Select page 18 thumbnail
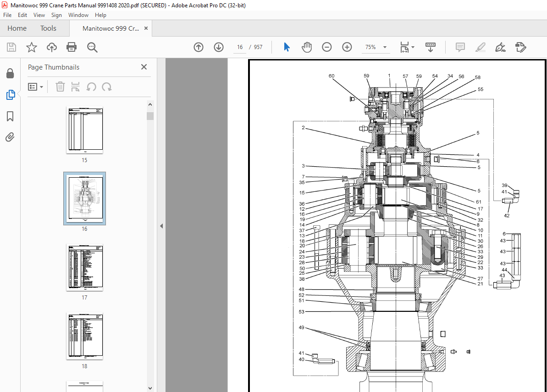Image resolution: width=547 pixels, height=392 pixels. 84,336
